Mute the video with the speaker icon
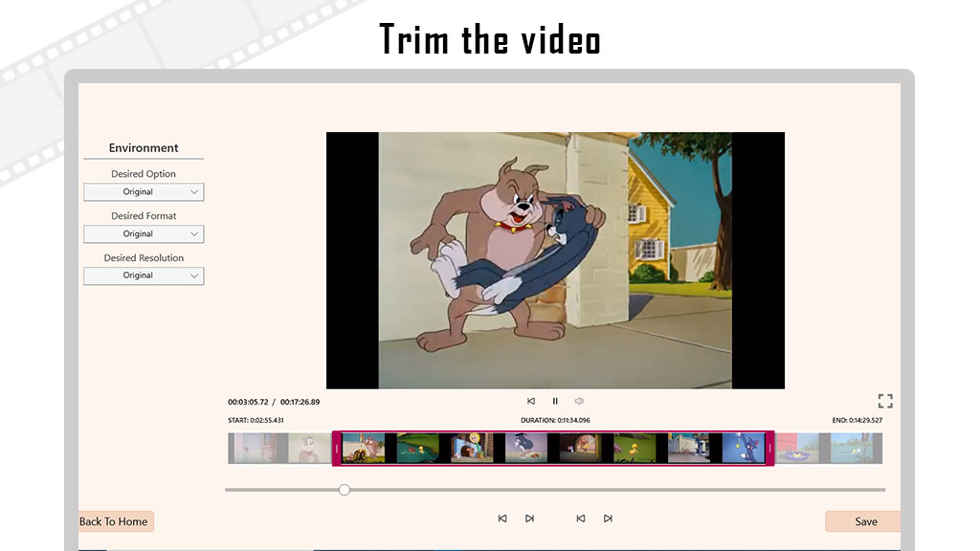 pos(579,401)
